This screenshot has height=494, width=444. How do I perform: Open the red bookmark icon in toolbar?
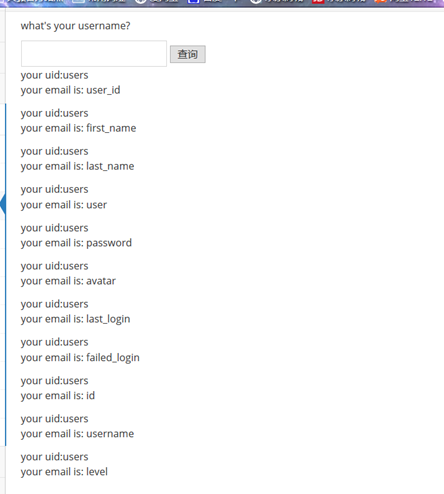click(318, 1)
